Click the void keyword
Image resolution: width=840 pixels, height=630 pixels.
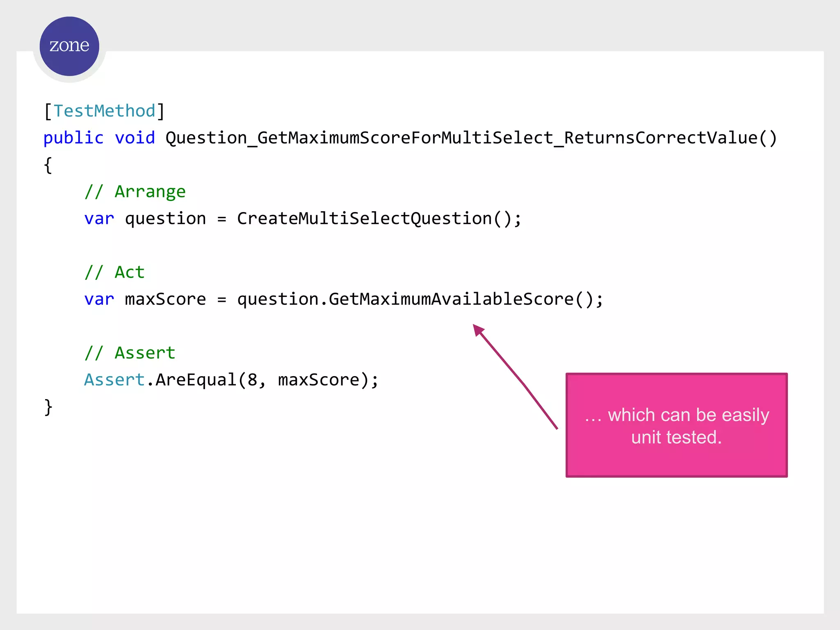[135, 138]
